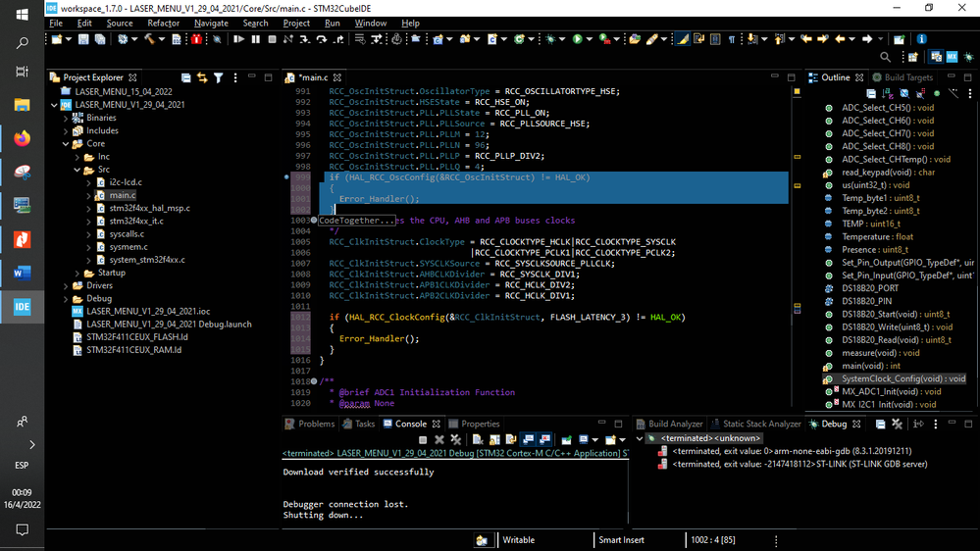Screen dimensions: 980x551
Task: Open the Navigate menu
Action: 211,24
